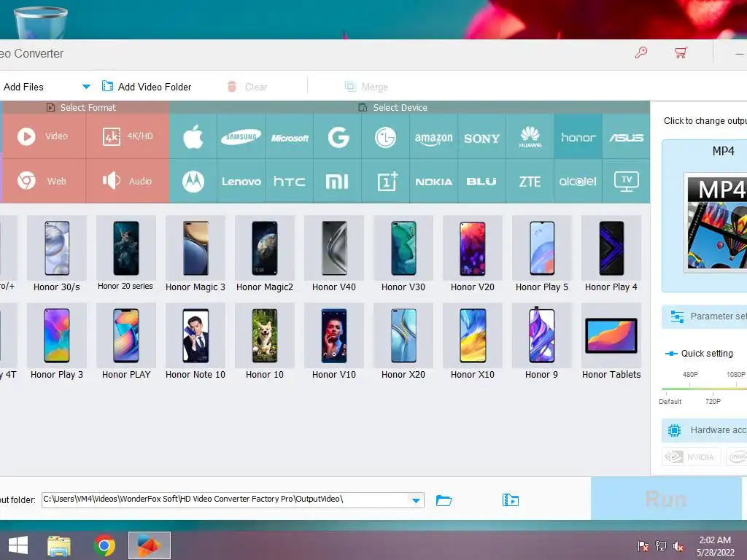Open the ZTE device list

point(530,182)
